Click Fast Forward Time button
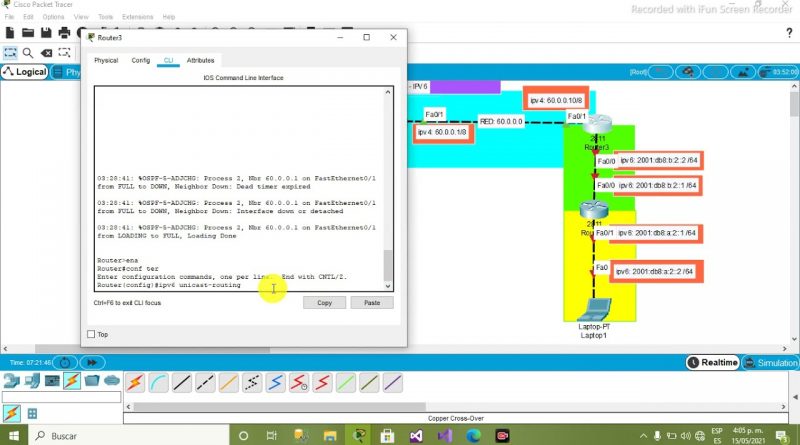800x445 pixels. click(92, 363)
